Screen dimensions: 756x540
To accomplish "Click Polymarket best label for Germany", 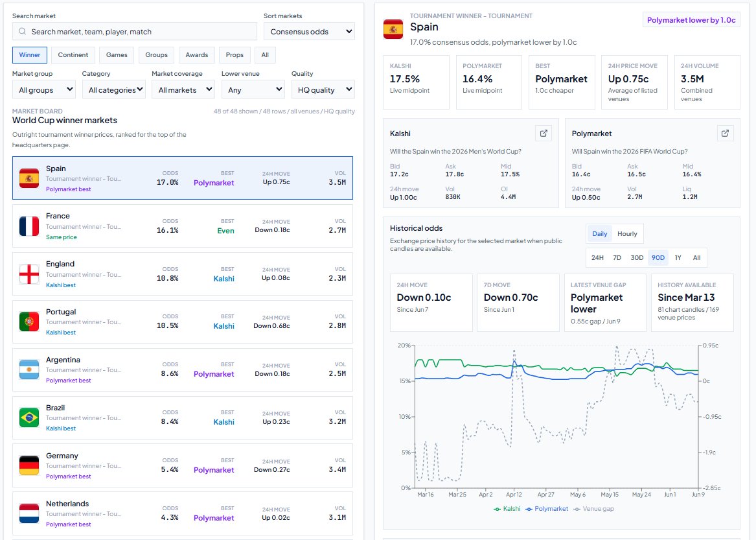I will click(x=69, y=476).
